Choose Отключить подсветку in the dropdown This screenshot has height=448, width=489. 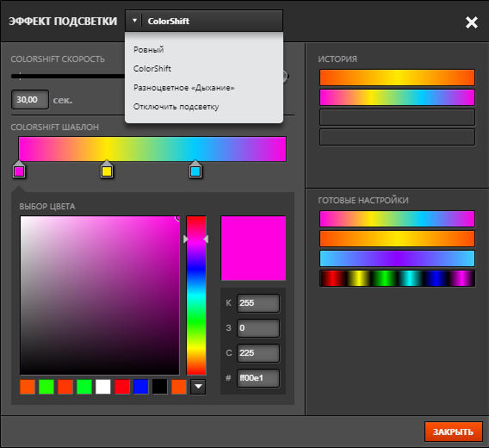[x=176, y=107]
